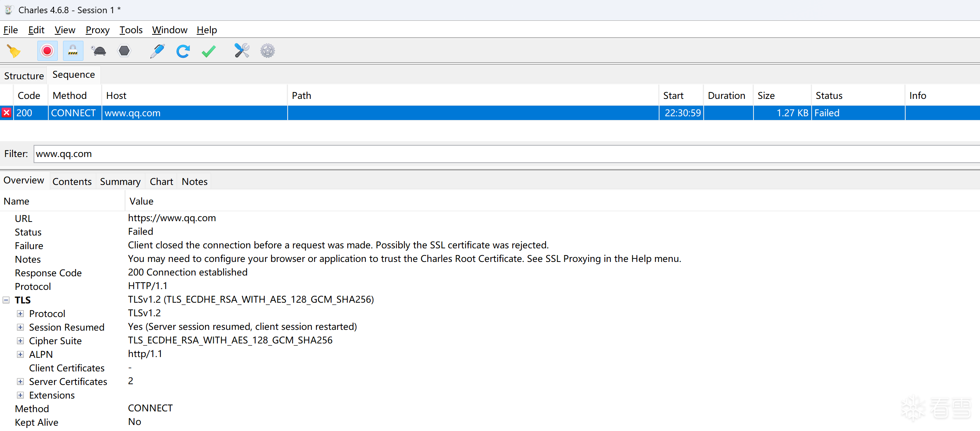The image size is (980, 431).
Task: Collapse the TLS tree node
Action: click(x=6, y=300)
